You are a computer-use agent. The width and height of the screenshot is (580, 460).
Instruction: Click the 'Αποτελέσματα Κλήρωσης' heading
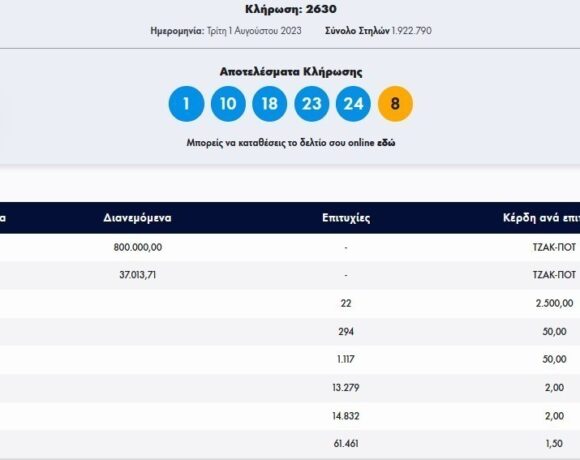pos(291,71)
